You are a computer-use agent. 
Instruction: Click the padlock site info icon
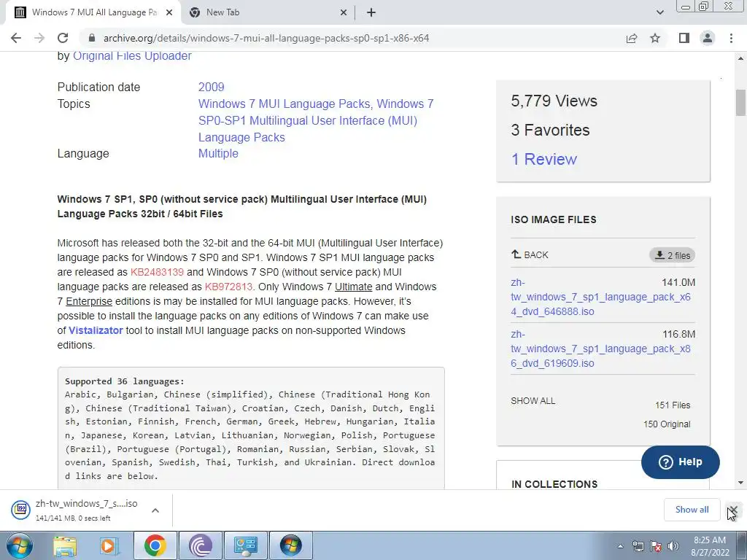point(93,38)
